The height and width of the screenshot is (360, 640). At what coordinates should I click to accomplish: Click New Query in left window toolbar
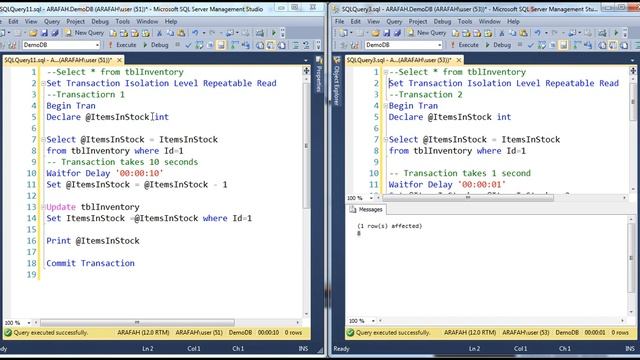[84, 33]
